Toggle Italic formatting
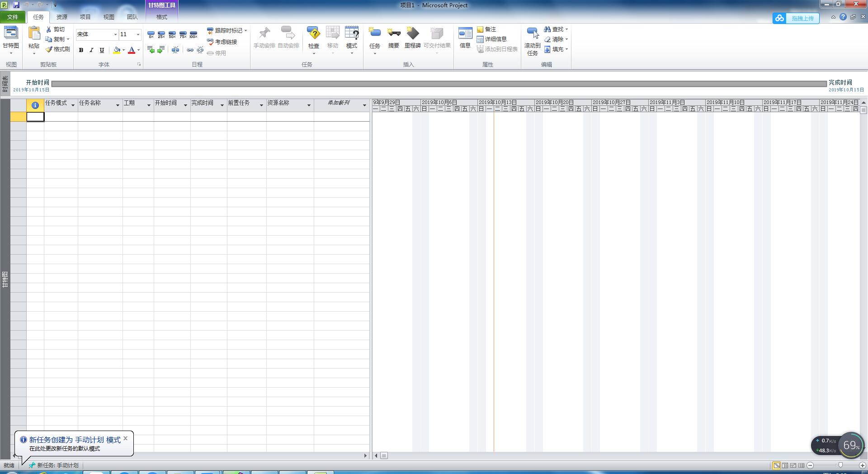 [91, 50]
